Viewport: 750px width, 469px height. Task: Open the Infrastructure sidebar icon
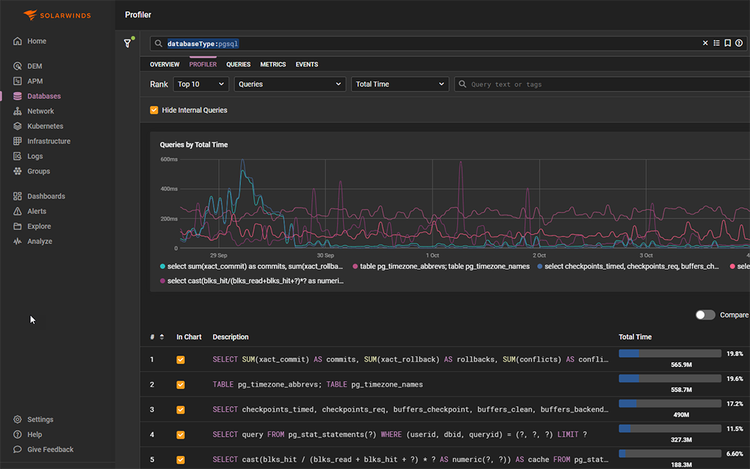tap(18, 141)
